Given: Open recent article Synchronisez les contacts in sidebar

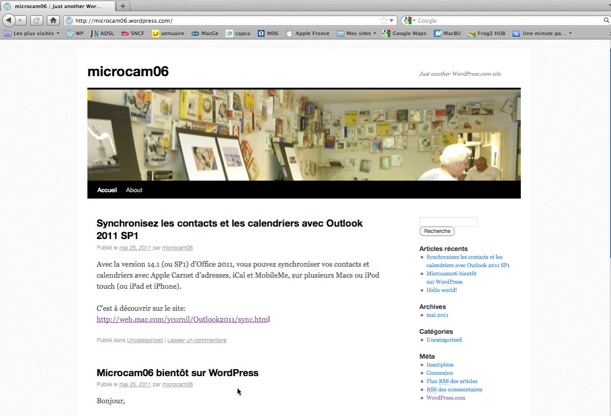Looking at the screenshot, I should point(468,261).
